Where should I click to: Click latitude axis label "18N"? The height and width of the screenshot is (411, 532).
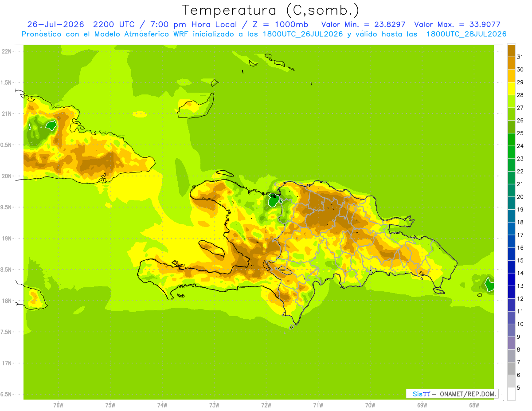pos(7,301)
